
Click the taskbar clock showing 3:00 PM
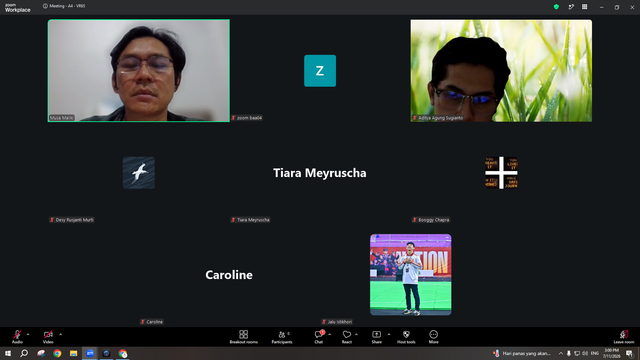pos(611,353)
